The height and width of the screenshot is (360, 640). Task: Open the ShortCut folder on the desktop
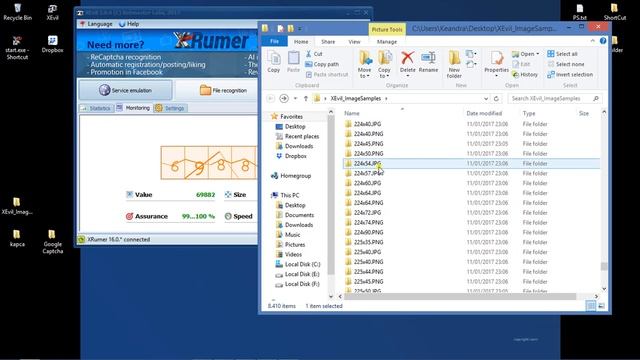point(615,12)
